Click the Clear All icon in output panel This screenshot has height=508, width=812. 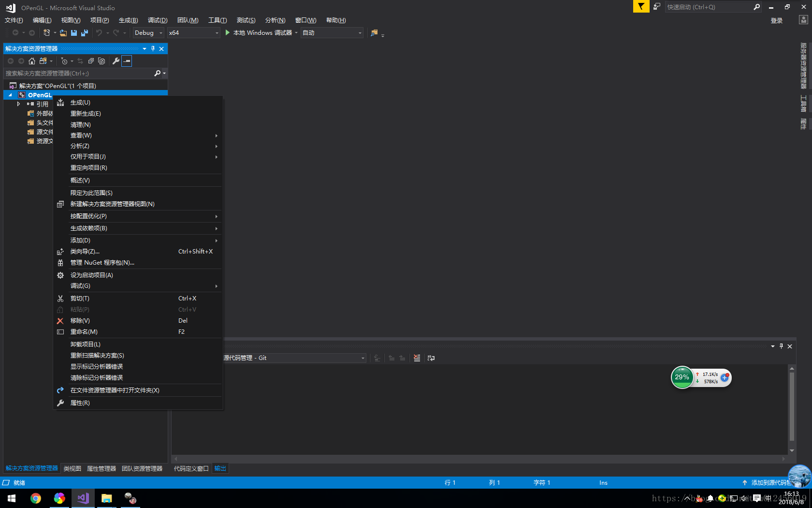(x=417, y=358)
